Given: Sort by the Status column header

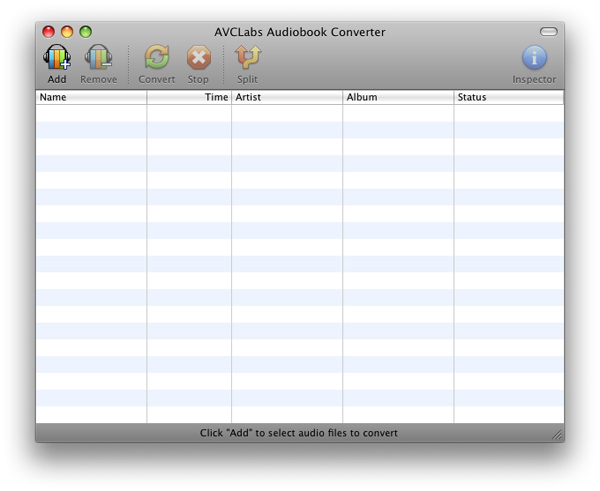Looking at the screenshot, I should click(x=508, y=98).
